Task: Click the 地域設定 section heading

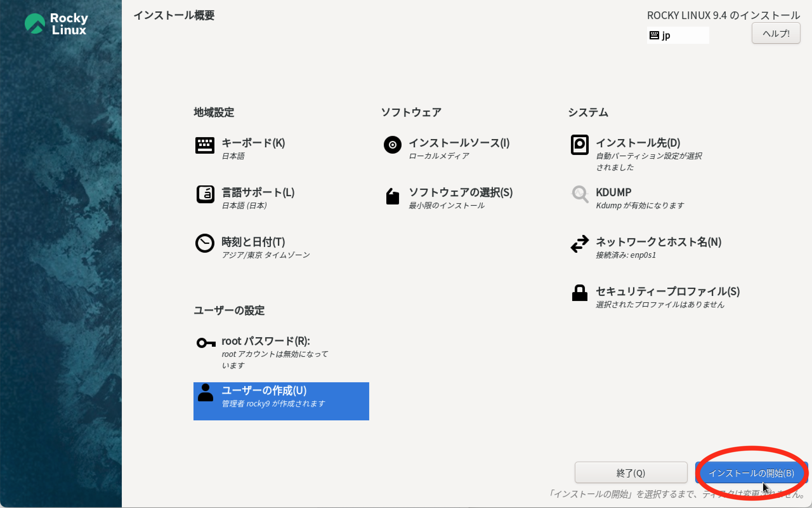Action: [x=214, y=112]
